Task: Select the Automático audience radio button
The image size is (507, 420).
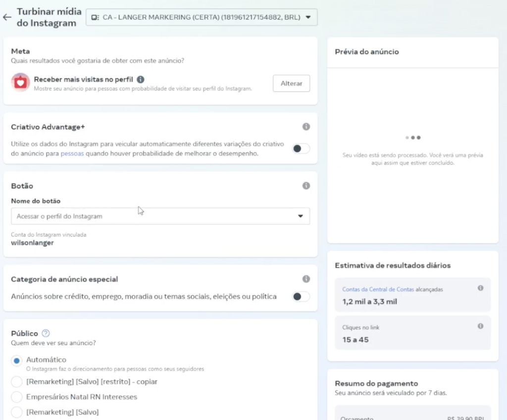Action: pyautogui.click(x=17, y=361)
